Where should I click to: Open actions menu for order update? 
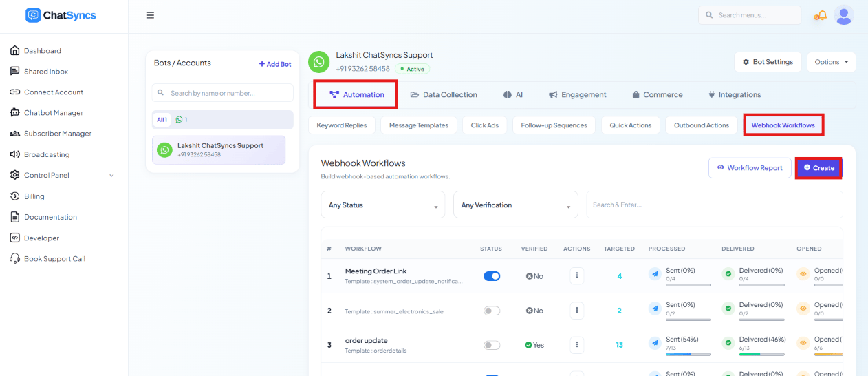click(x=577, y=345)
